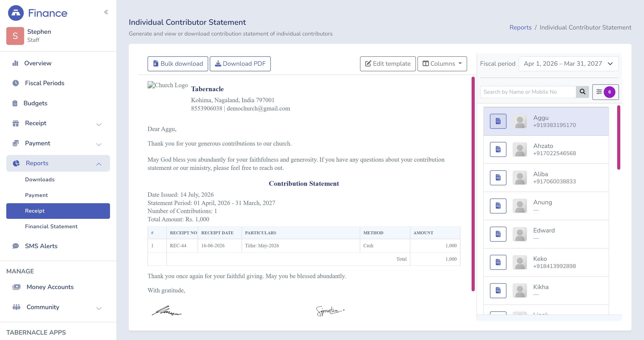Screen dimensions: 644x340
Task: Click statement icon for Aggu
Action: tap(498, 121)
